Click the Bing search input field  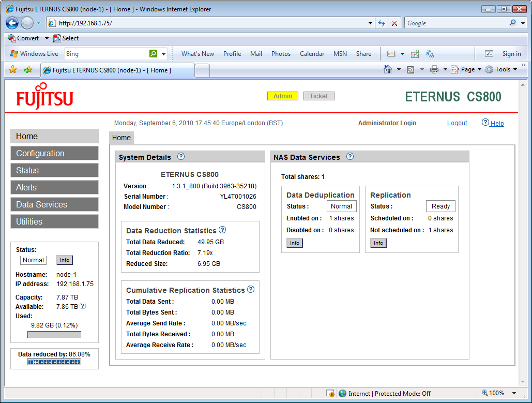click(x=107, y=54)
